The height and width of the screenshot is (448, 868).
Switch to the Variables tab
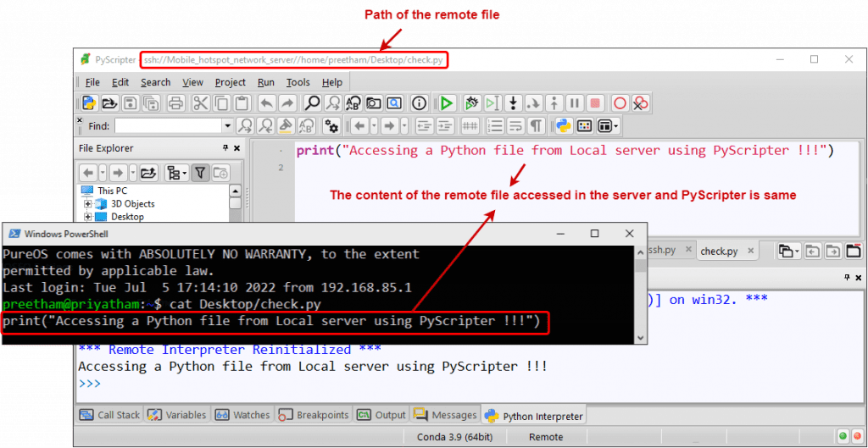(x=178, y=415)
